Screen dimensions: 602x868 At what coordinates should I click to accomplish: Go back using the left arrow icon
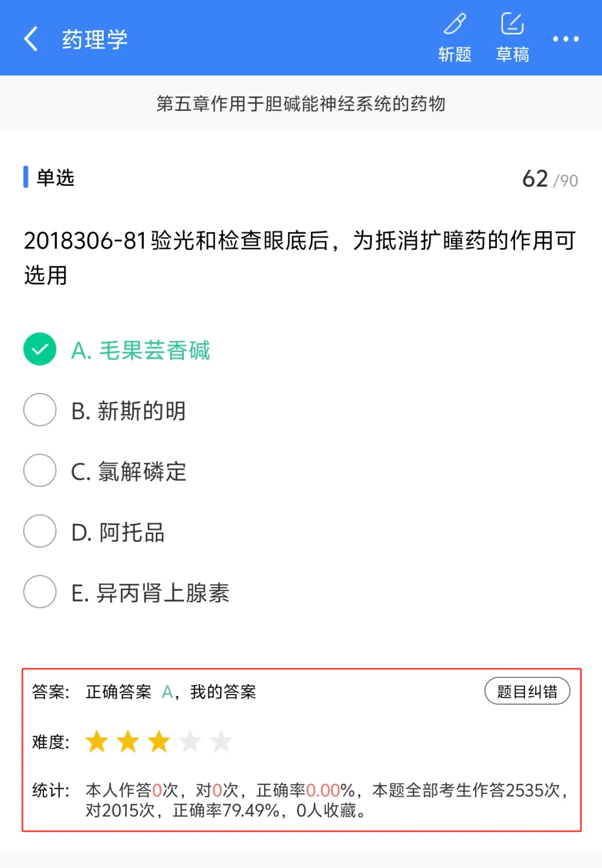pyautogui.click(x=31, y=39)
